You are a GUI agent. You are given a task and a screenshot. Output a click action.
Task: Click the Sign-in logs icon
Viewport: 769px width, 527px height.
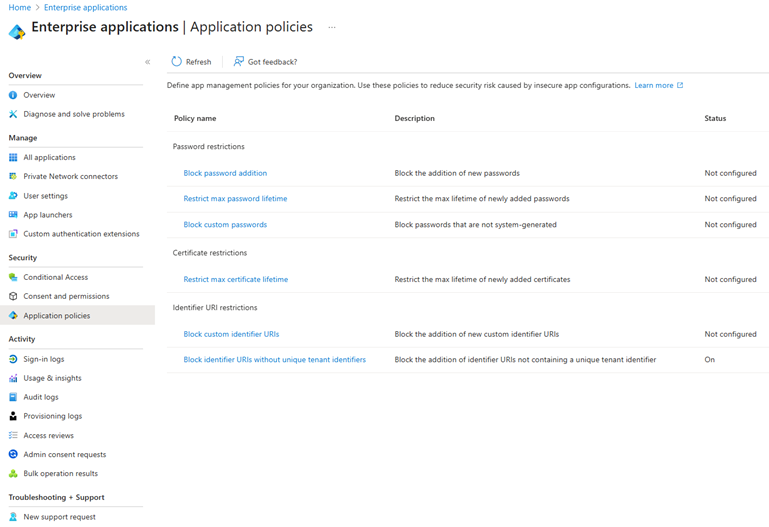[13, 359]
